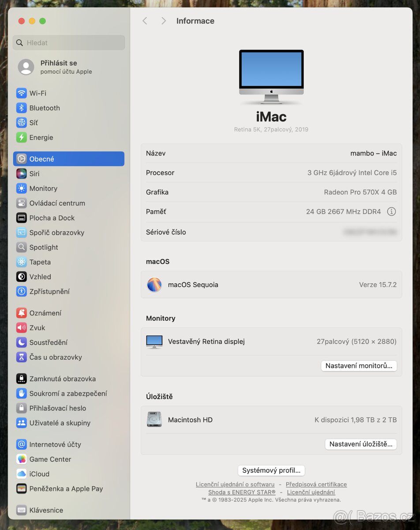The height and width of the screenshot is (530, 420).
Task: Open Wi-Fi settings from the sidebar
Action: (x=21, y=93)
